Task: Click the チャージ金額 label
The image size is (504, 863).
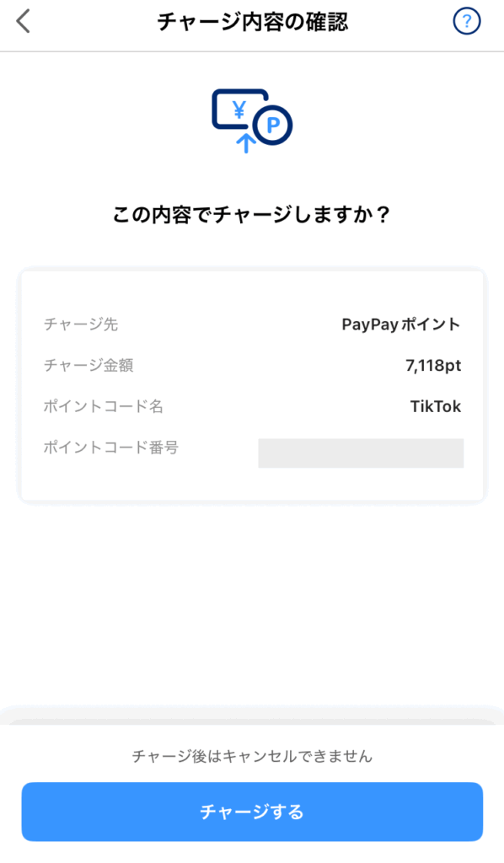Action: click(88, 366)
